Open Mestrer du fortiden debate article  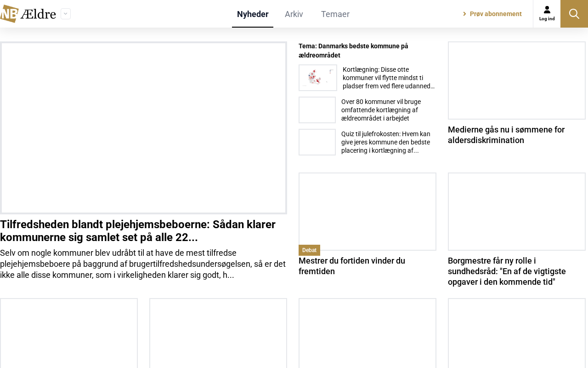click(352, 266)
